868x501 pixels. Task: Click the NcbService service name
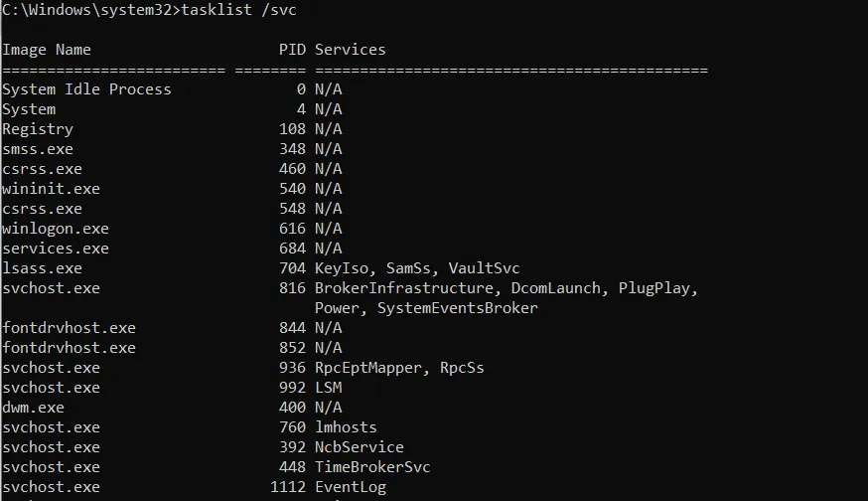pyautogui.click(x=360, y=447)
